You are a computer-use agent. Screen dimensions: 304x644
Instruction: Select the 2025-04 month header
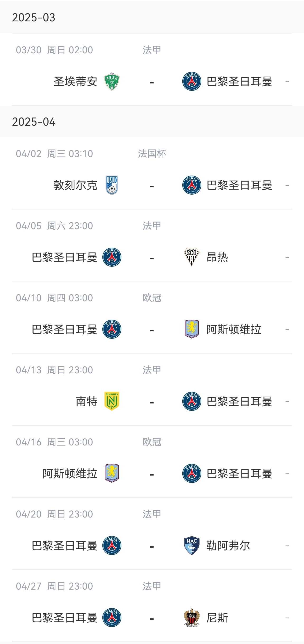point(34,122)
